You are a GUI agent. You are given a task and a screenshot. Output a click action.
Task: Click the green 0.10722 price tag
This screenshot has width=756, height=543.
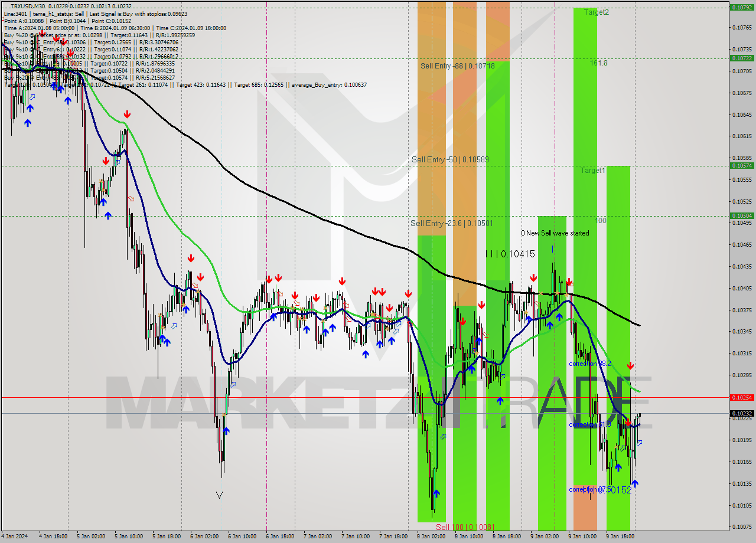coord(742,58)
